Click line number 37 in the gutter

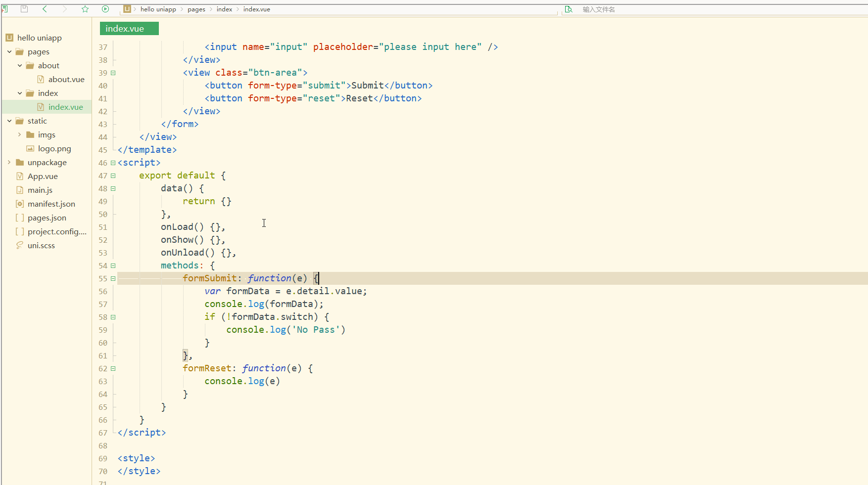103,47
